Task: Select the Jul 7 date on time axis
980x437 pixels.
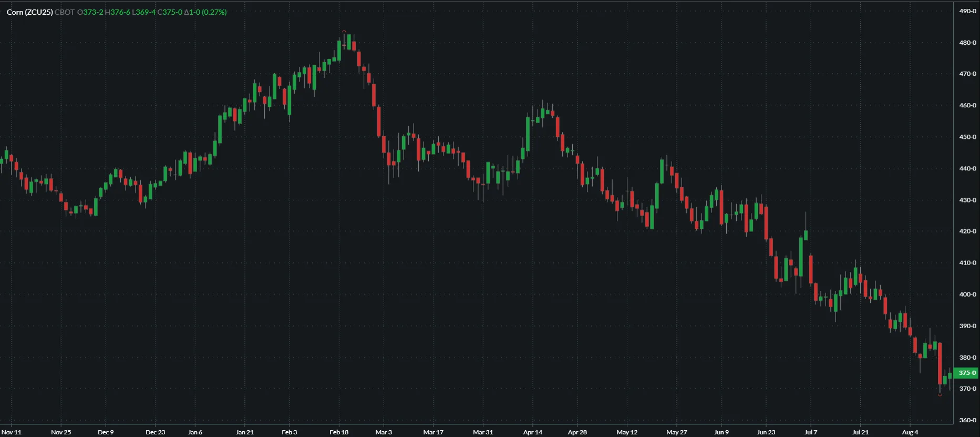Action: point(811,432)
